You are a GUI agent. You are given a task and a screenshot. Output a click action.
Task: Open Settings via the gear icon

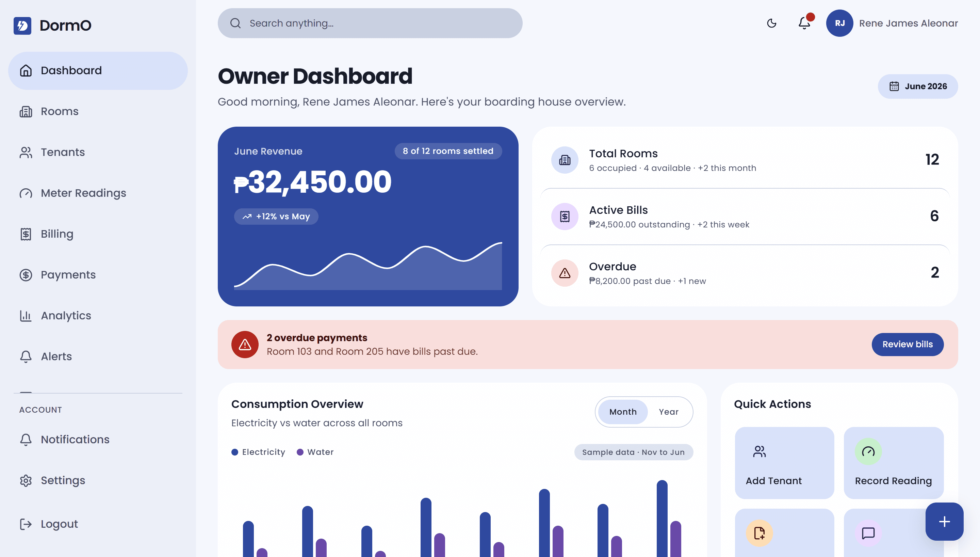click(x=26, y=480)
